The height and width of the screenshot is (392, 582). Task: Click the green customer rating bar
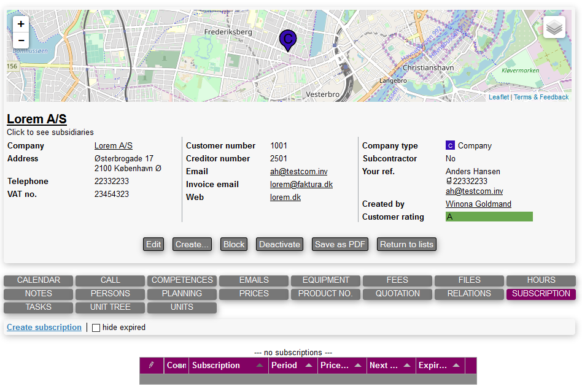point(489,217)
